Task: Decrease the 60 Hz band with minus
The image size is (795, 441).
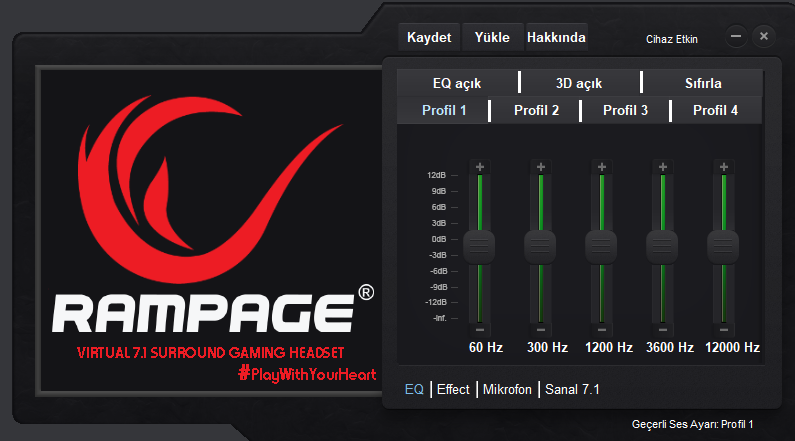Action: tap(480, 330)
